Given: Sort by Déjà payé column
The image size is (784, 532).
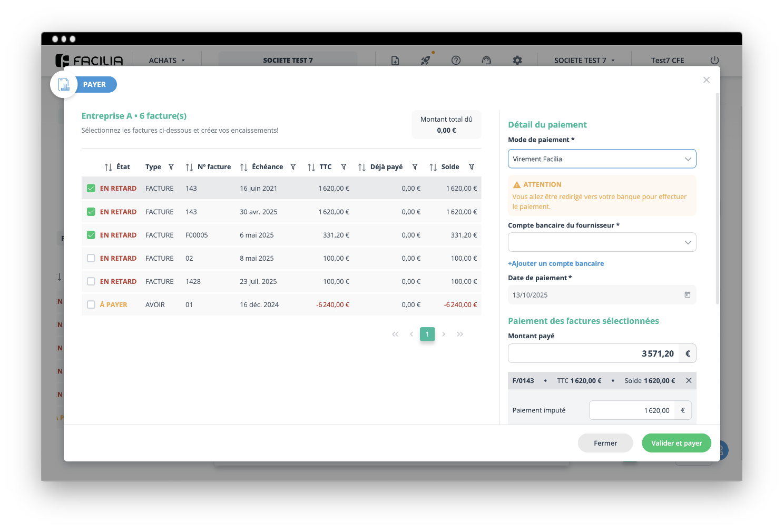Looking at the screenshot, I should [x=362, y=168].
